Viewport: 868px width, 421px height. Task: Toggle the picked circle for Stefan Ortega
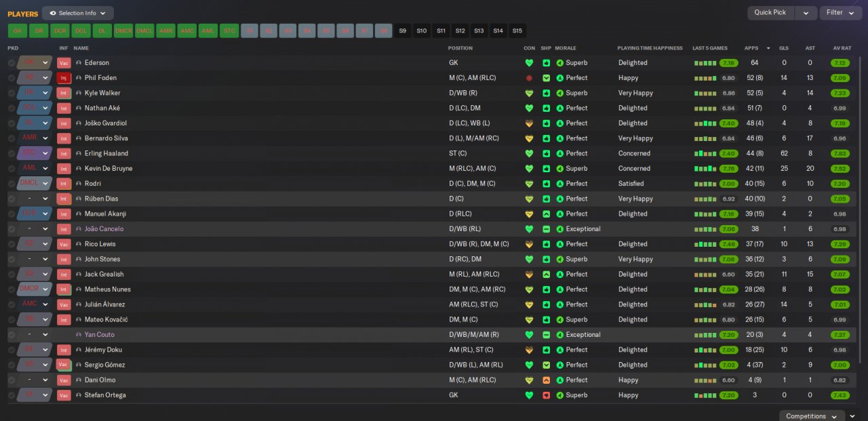coord(12,395)
